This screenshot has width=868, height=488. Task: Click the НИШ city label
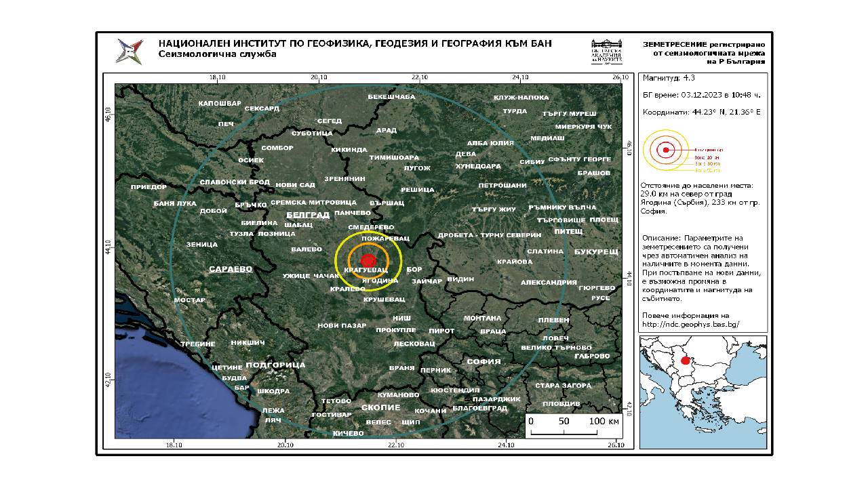click(x=401, y=317)
